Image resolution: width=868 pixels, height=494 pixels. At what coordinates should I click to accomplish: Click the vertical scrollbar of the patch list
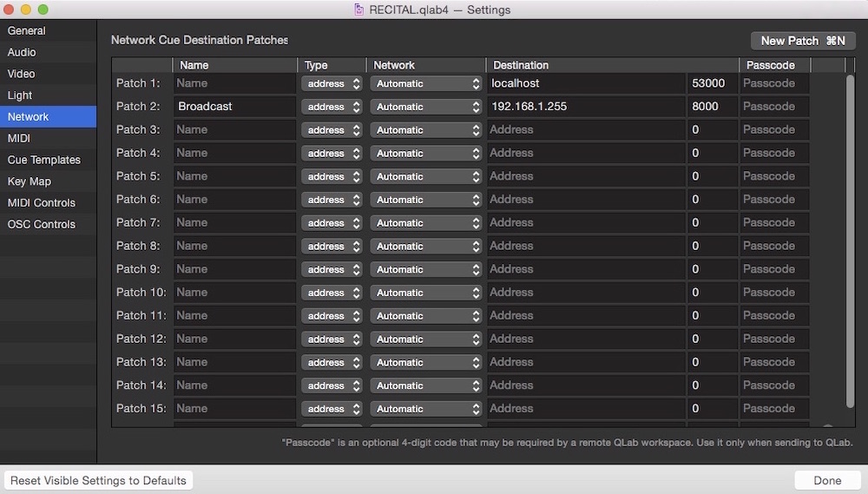click(851, 234)
